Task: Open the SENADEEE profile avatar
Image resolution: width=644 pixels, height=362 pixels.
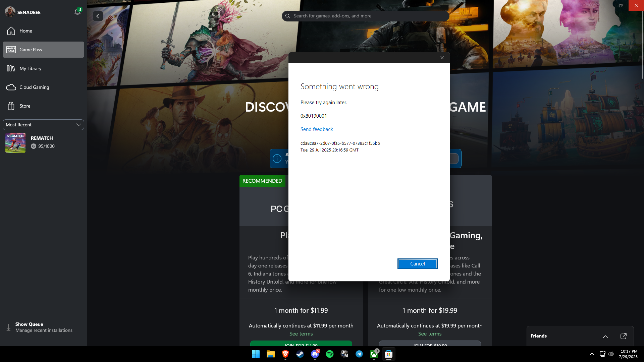Action: point(10,12)
